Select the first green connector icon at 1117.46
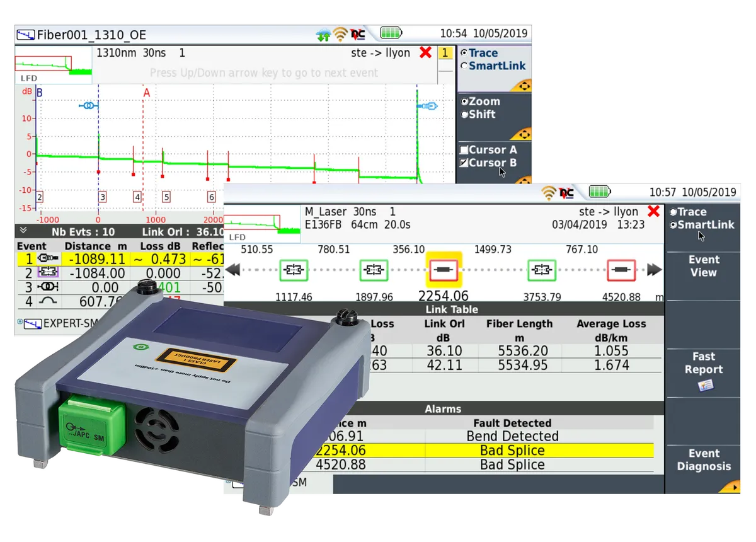 click(294, 270)
